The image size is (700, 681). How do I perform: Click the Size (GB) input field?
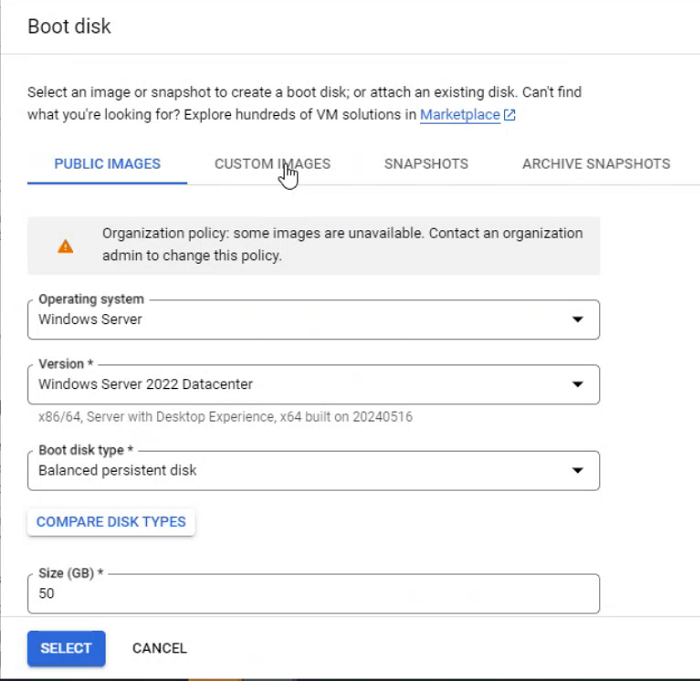tap(313, 594)
